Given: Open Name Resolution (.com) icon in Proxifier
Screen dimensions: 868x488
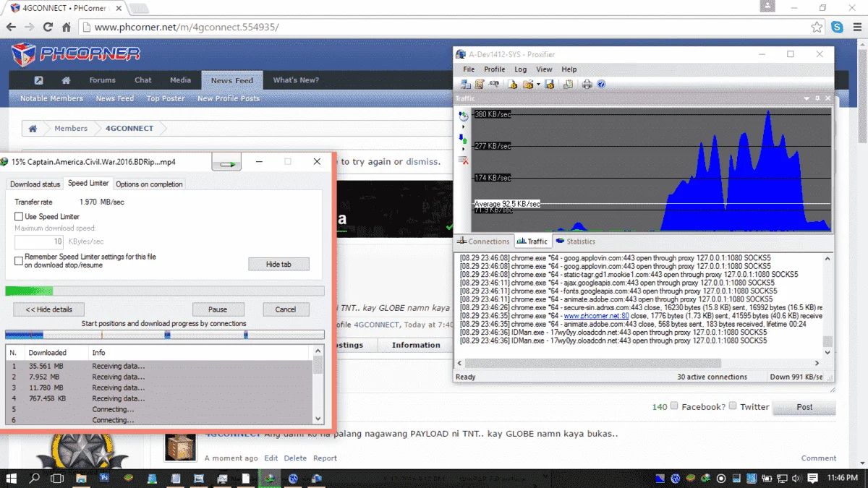Looking at the screenshot, I should pos(494,84).
